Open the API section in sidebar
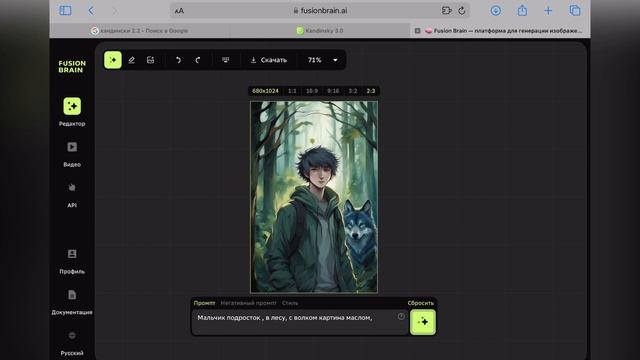This screenshot has width=640, height=360. (x=72, y=195)
